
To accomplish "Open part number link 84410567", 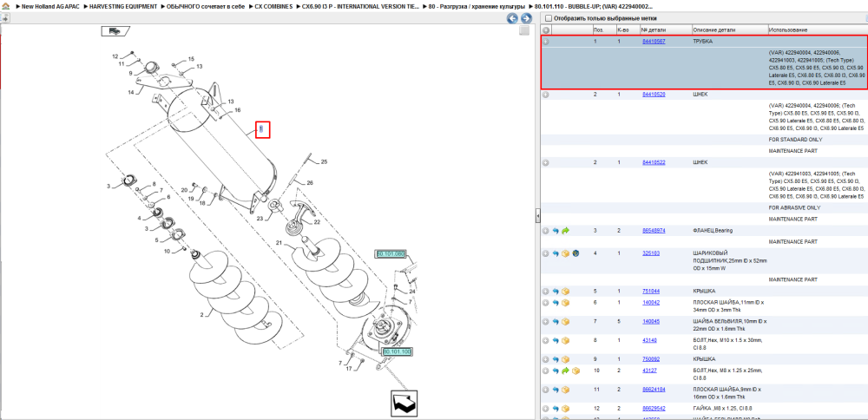I will [654, 42].
